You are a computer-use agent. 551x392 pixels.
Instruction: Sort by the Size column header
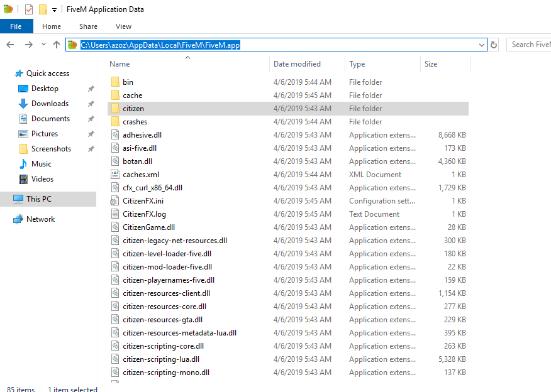click(431, 64)
